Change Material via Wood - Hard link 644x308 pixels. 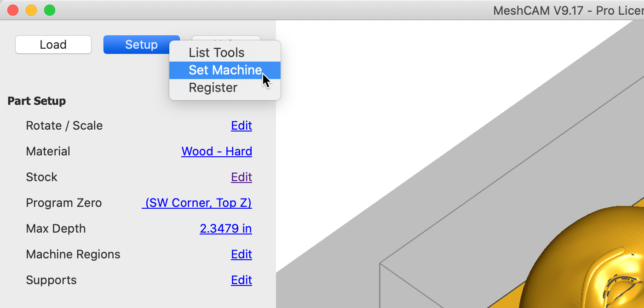[217, 151]
